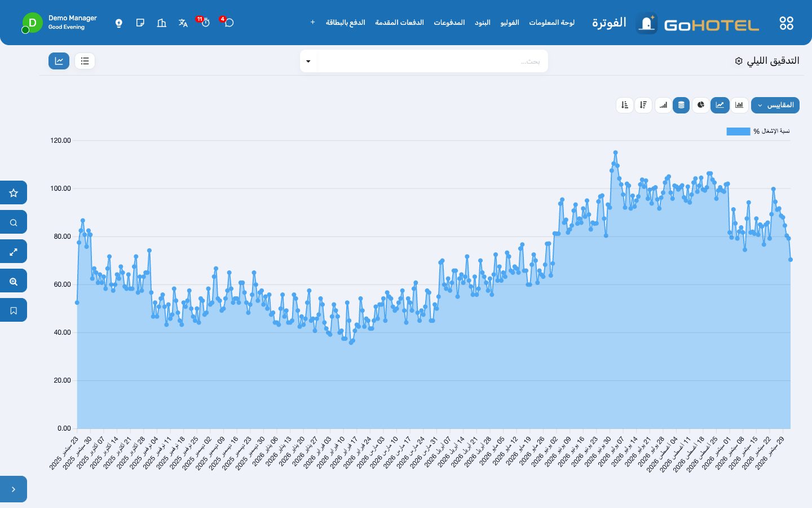Open Demo Manager profile avatar
Image resolution: width=812 pixels, height=508 pixels.
click(32, 23)
